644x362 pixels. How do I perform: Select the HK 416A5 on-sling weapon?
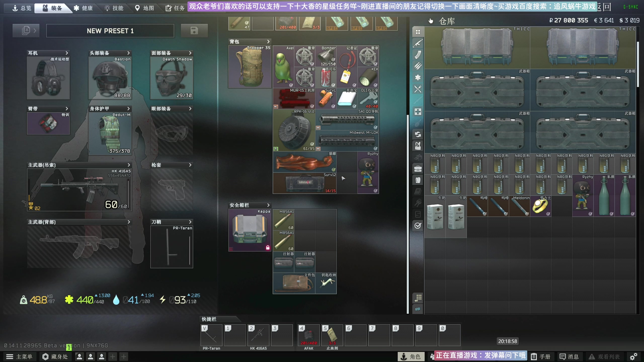(79, 190)
